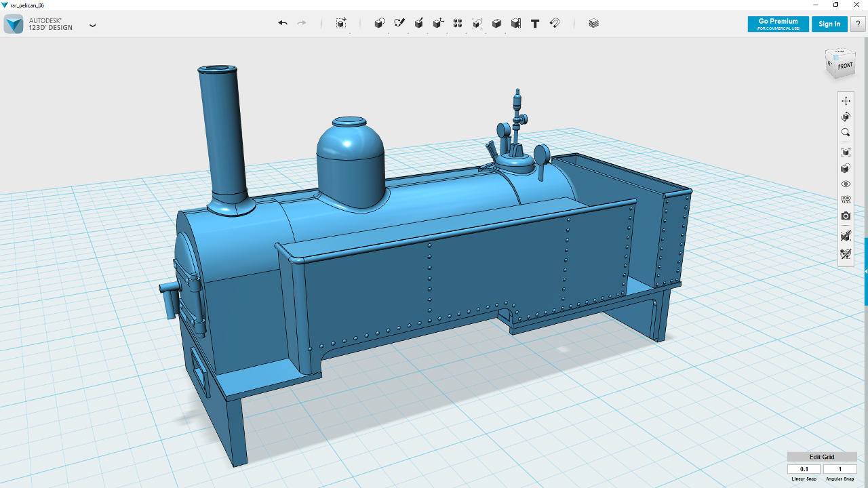Image resolution: width=868 pixels, height=488 pixels.
Task: Open the eye visibility options
Action: (846, 184)
